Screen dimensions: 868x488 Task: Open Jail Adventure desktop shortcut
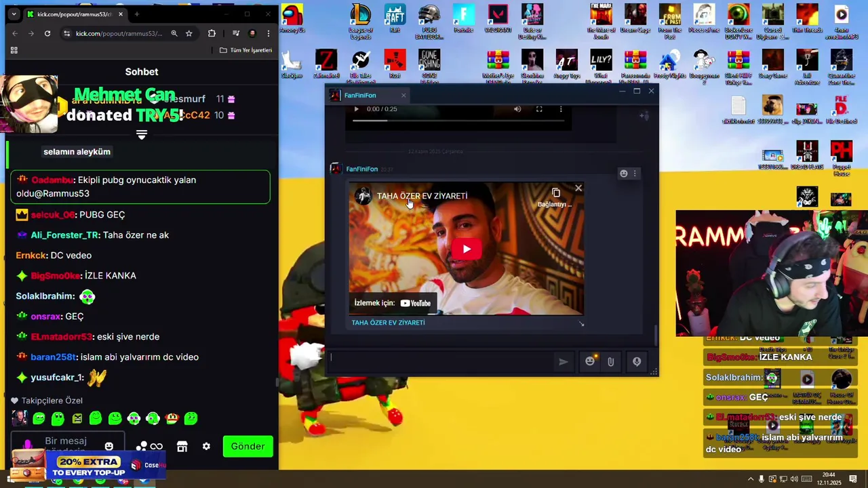pyautogui.click(x=807, y=66)
